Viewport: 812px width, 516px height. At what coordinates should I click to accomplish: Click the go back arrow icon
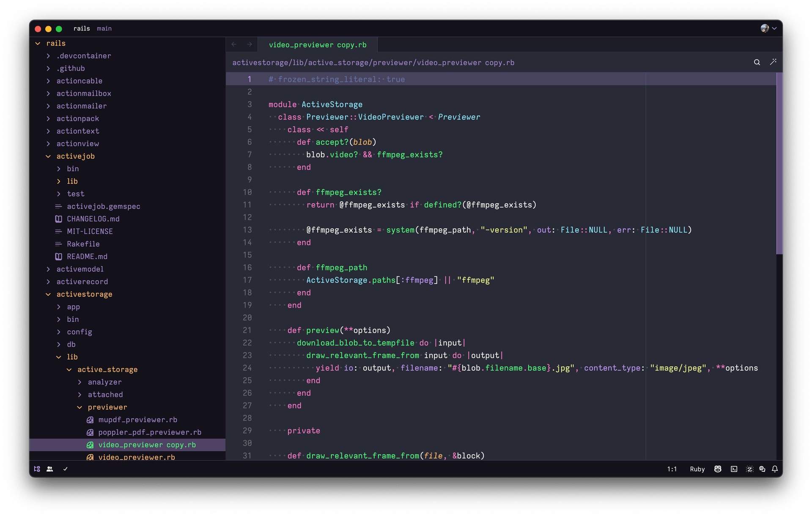click(x=234, y=44)
